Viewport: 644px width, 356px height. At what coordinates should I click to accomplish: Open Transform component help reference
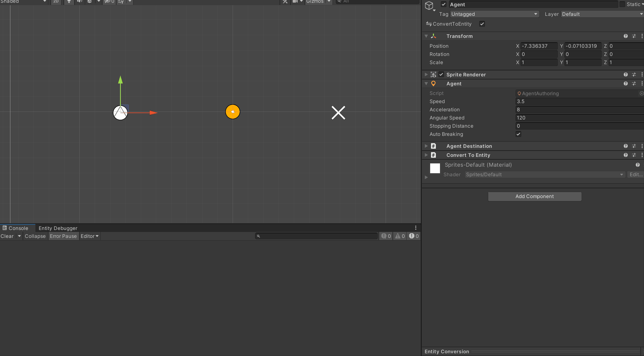pos(626,36)
